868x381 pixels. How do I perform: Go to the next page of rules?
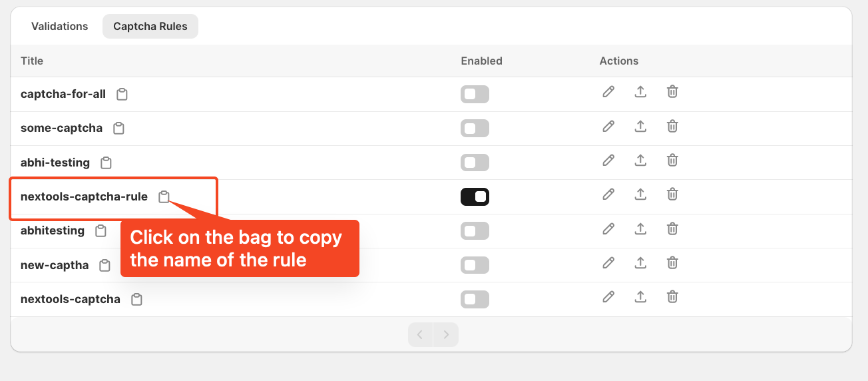(446, 334)
